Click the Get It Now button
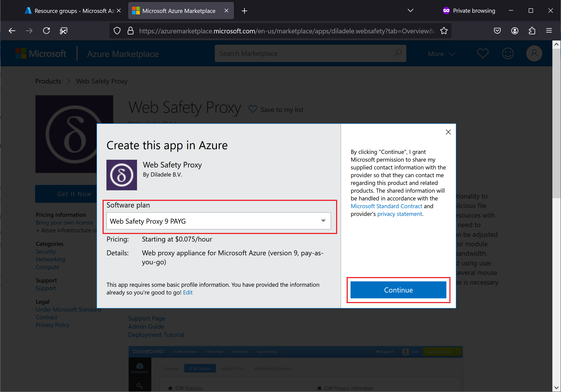Image resolution: width=561 pixels, height=392 pixels. 66,194
